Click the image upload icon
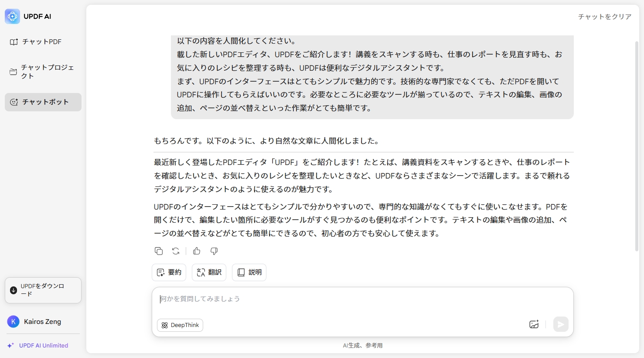Viewport: 644px width, 358px height. click(x=534, y=324)
